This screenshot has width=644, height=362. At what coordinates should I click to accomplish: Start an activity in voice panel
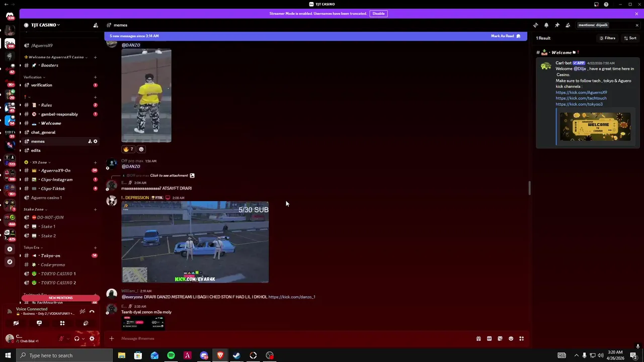[x=62, y=323]
